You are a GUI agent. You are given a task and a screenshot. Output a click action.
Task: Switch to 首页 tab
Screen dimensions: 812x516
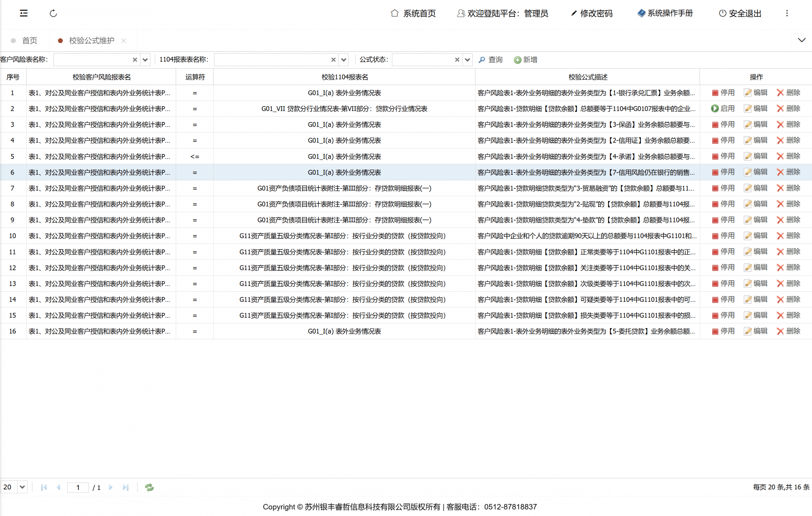click(29, 41)
